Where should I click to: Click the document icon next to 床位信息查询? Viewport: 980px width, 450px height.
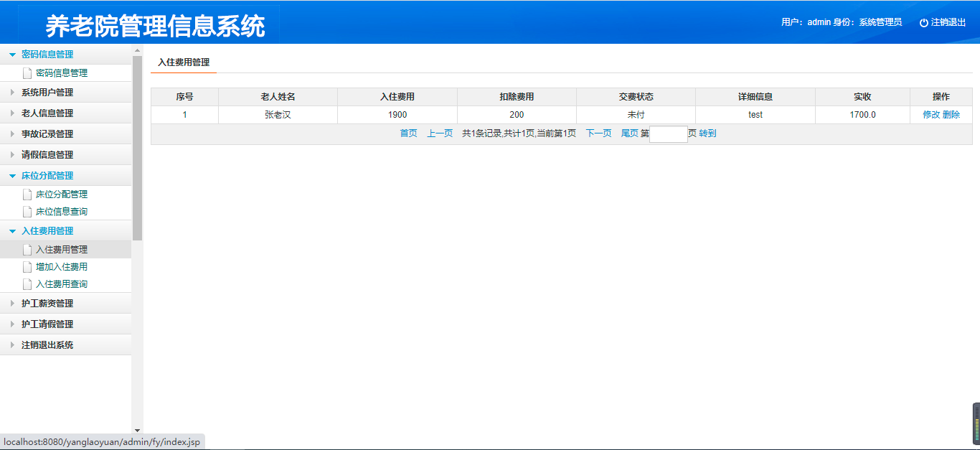27,212
